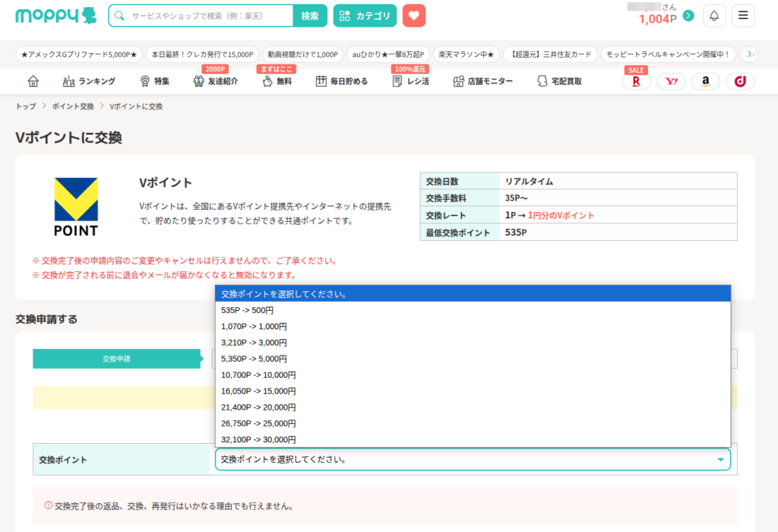Collapse the 交換ポイント select box
The height and width of the screenshot is (532, 778).
tap(472, 459)
